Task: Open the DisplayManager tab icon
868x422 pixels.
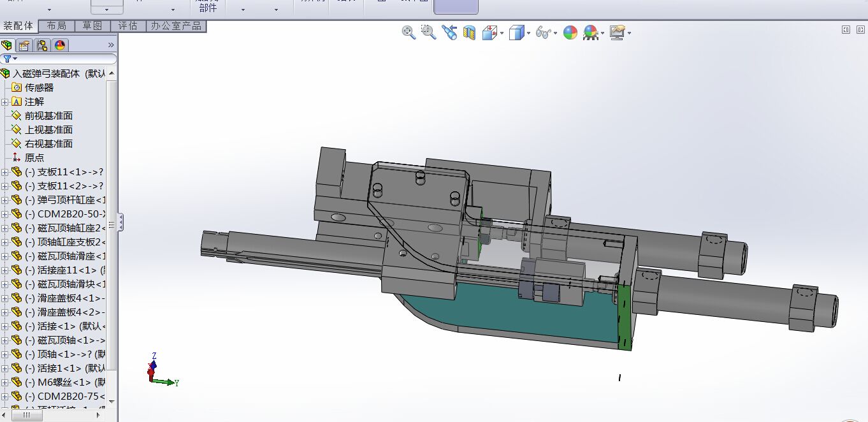Action: click(x=60, y=45)
